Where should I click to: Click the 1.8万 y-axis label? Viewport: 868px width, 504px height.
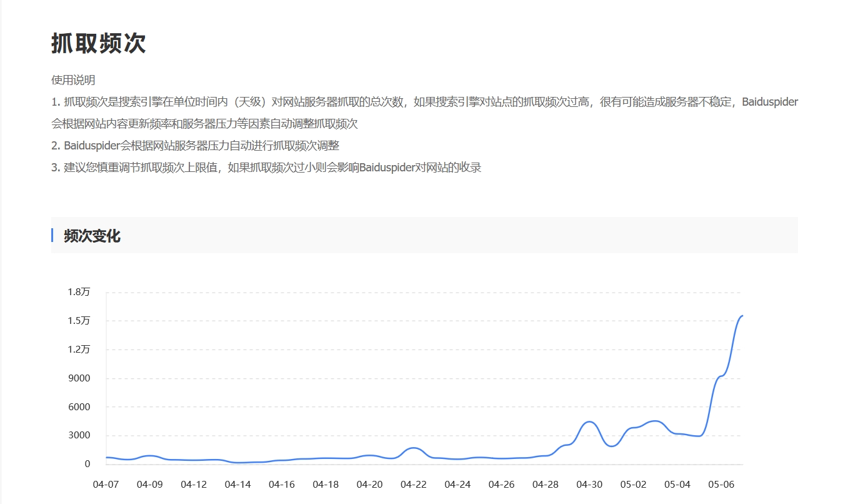click(x=79, y=292)
